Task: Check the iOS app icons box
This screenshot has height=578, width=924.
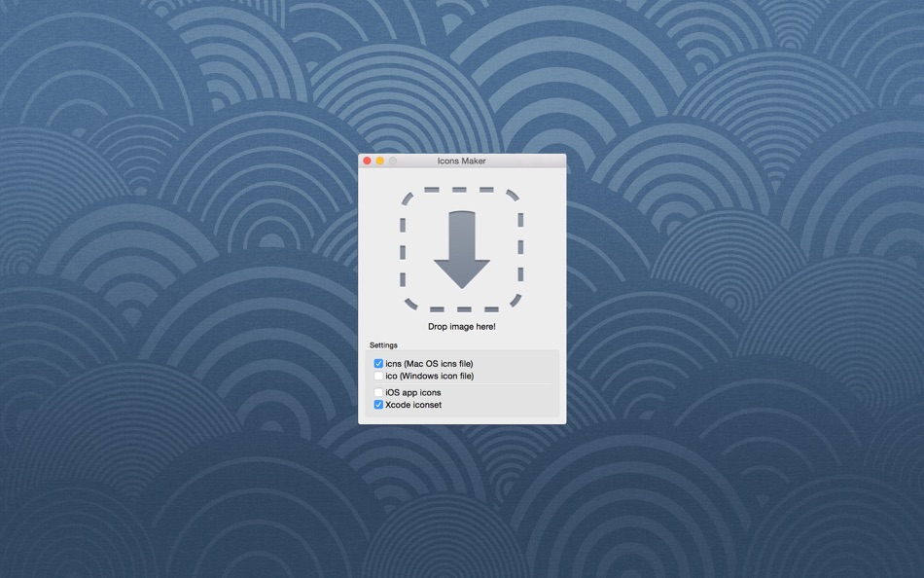Action: pyautogui.click(x=378, y=392)
